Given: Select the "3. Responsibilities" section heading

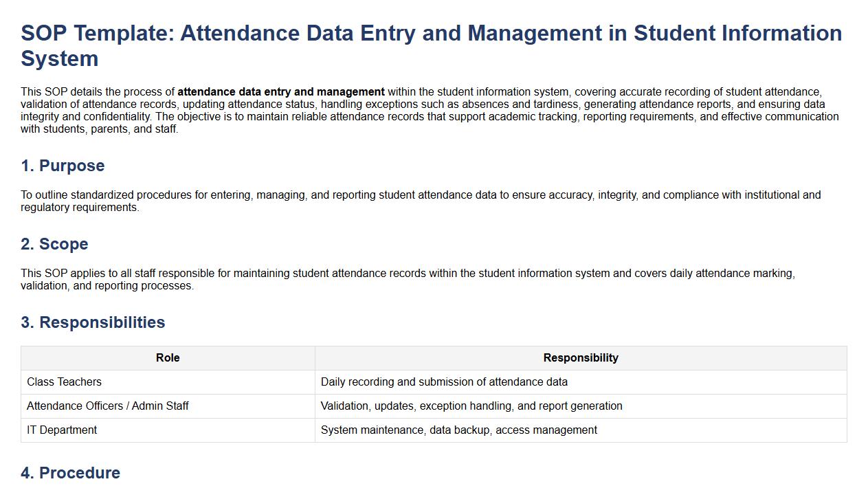Looking at the screenshot, I should click(93, 322).
